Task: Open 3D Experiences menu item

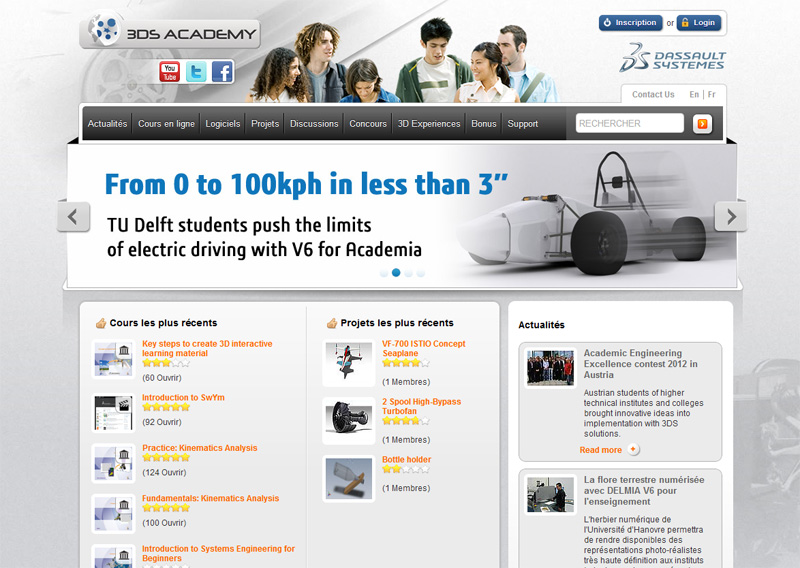Action: click(429, 124)
